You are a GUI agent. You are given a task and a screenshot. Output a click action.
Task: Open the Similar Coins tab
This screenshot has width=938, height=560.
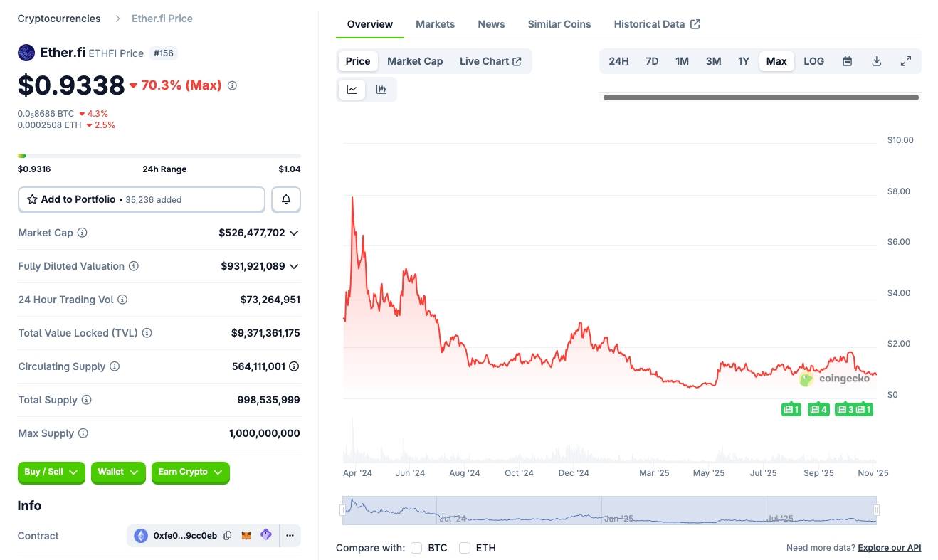coord(559,24)
